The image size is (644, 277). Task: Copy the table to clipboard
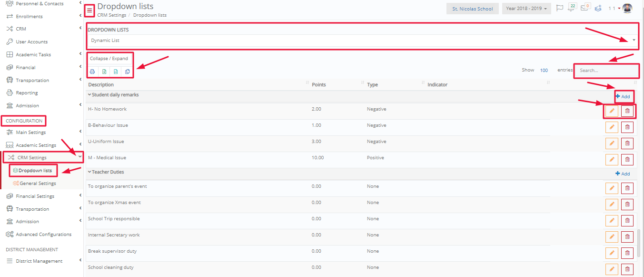127,72
